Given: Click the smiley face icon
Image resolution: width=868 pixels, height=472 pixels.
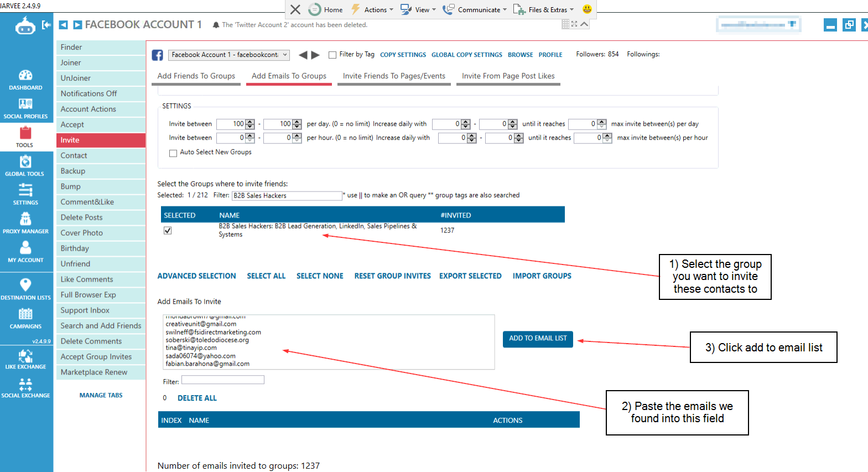Looking at the screenshot, I should click(587, 9).
